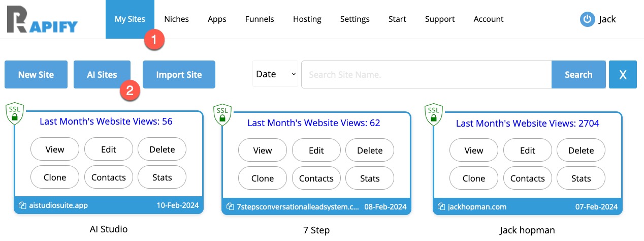
Task: Click the Import Site button
Action: point(179,75)
